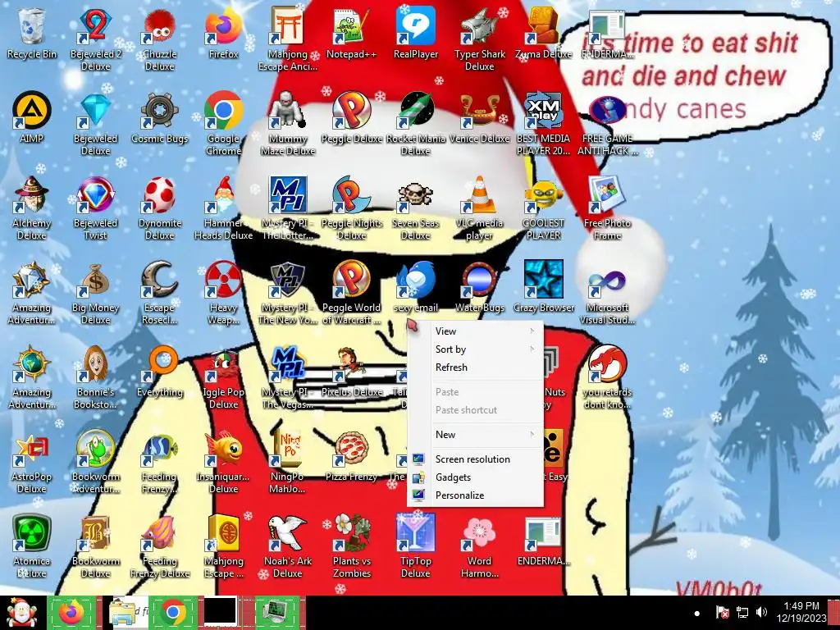Select Atomica Deluxe desktop icon
This screenshot has width=840, height=630.
point(32,533)
